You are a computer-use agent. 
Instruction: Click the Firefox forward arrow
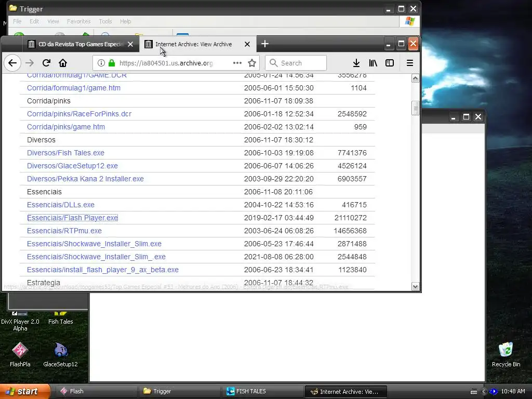30,63
